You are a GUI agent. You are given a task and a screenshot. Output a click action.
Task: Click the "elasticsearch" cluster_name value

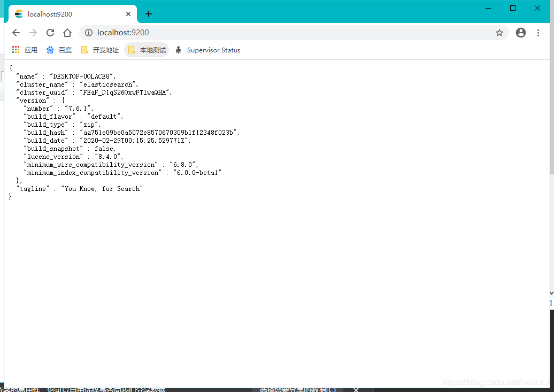(107, 84)
